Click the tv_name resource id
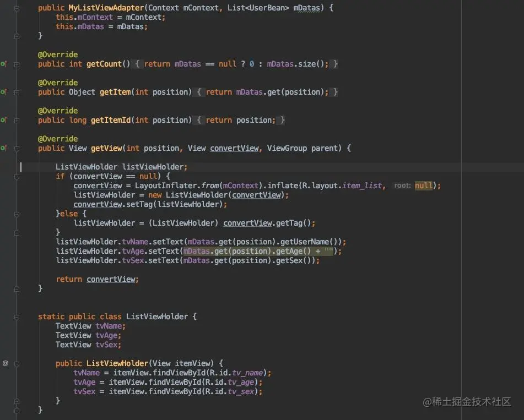The width and height of the screenshot is (524, 420). pos(247,372)
